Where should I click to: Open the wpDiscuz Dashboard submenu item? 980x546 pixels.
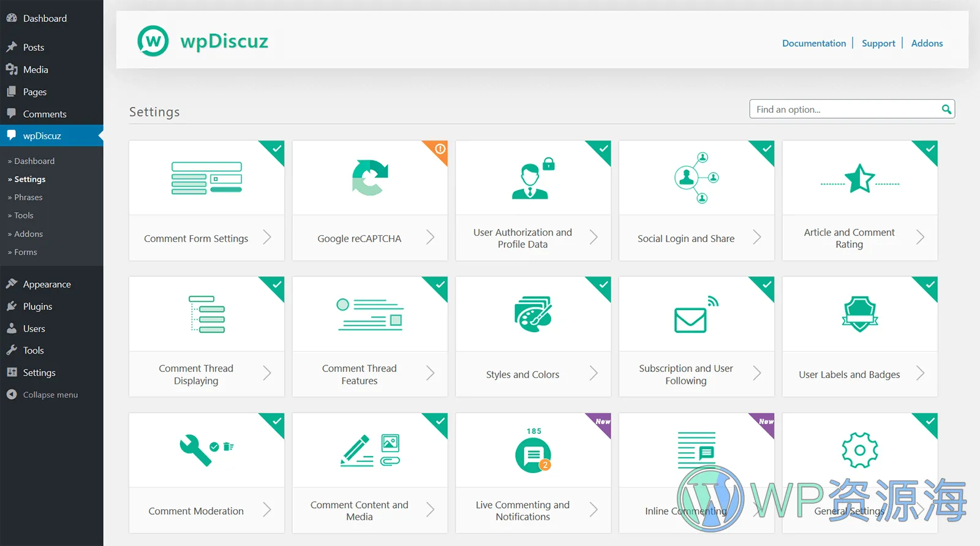[34, 161]
